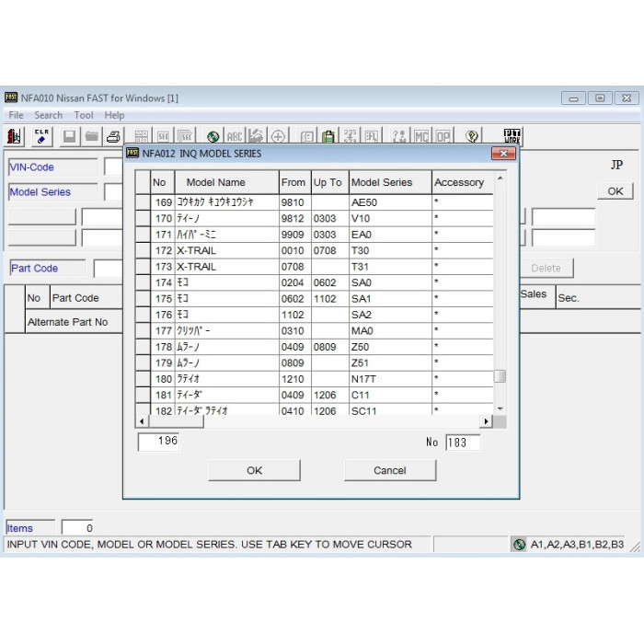Click model series cell MA0
Image resolution: width=644 pixels, height=644 pixels.
390,330
